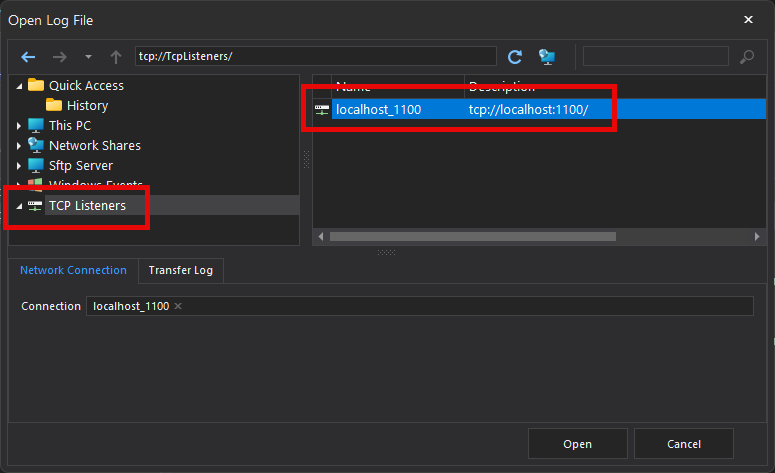Select TCP Listeners in the tree

pos(87,205)
